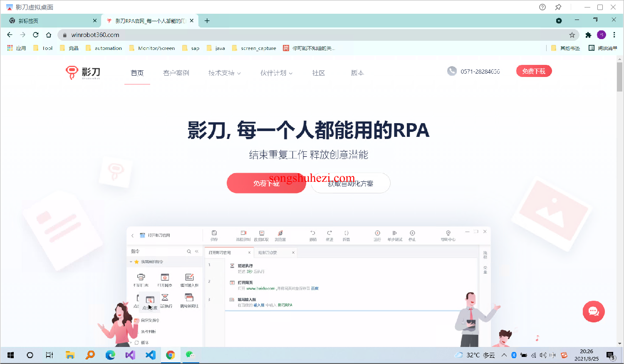Screen dimensions: 624x364
Task: Click the page vertical scrollbar thumb
Action: pos(619,77)
